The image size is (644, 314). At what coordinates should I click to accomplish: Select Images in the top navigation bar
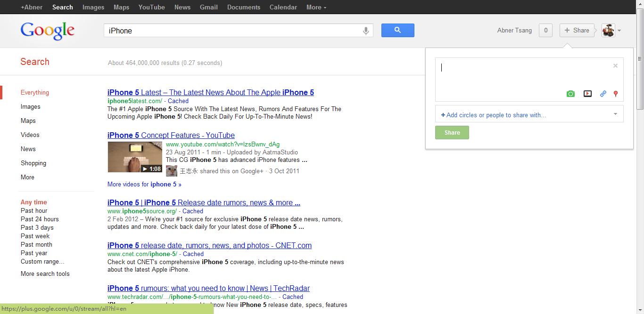tap(93, 7)
